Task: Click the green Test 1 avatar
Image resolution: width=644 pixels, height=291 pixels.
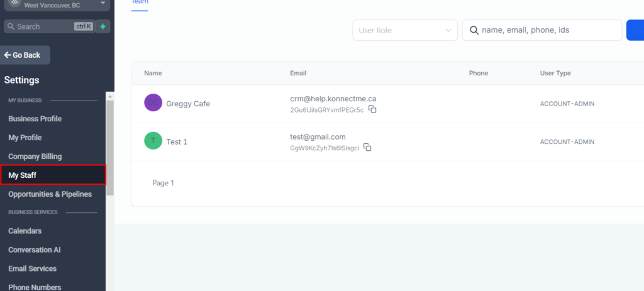Action: tap(153, 141)
